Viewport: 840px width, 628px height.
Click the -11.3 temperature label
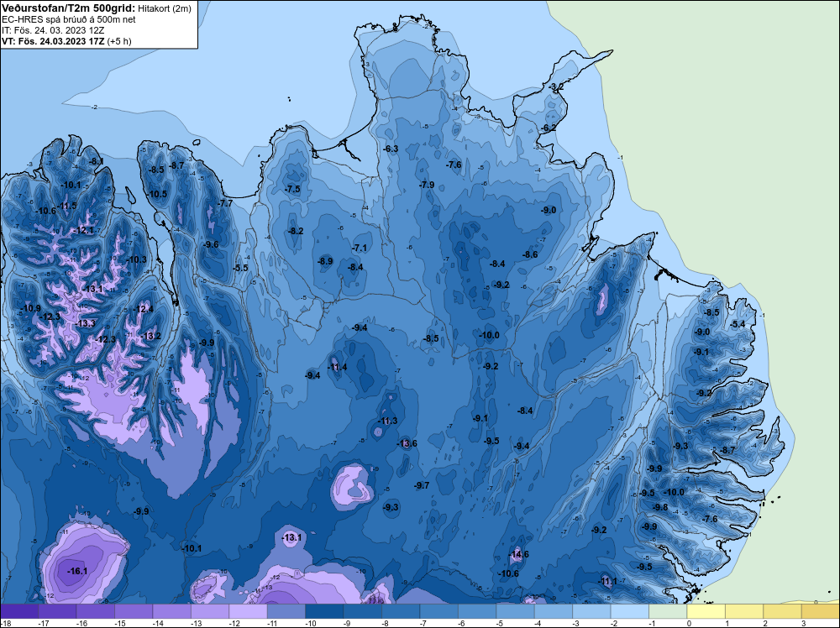click(387, 421)
